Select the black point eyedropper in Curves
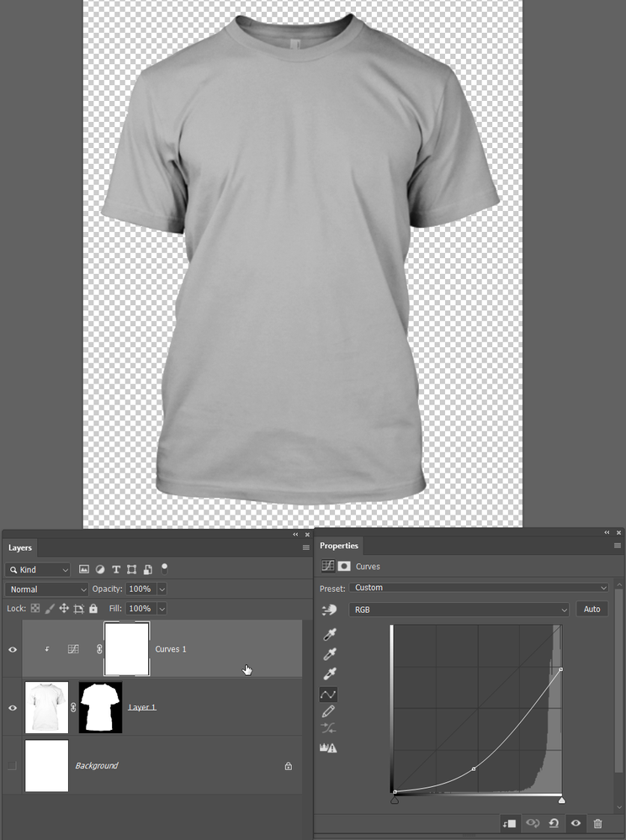The width and height of the screenshot is (626, 840). point(330,634)
